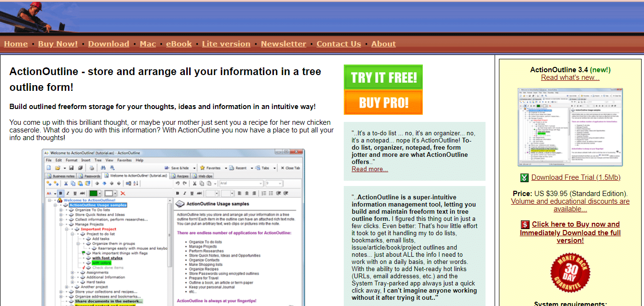Click the red X delete icon in the tree toolbar
644x306 pixels.
[x=123, y=193]
